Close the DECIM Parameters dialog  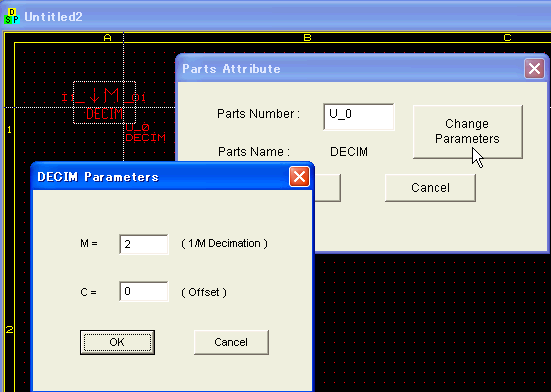click(x=299, y=176)
